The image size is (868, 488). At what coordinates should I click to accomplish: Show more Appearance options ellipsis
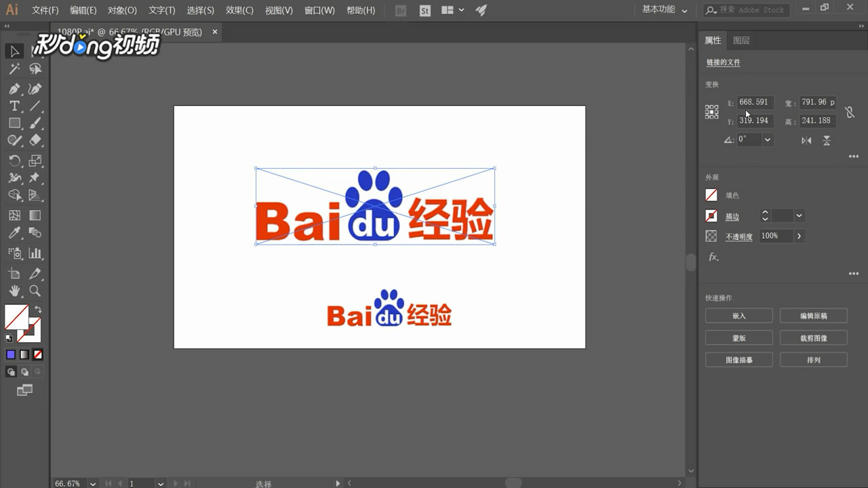point(854,274)
